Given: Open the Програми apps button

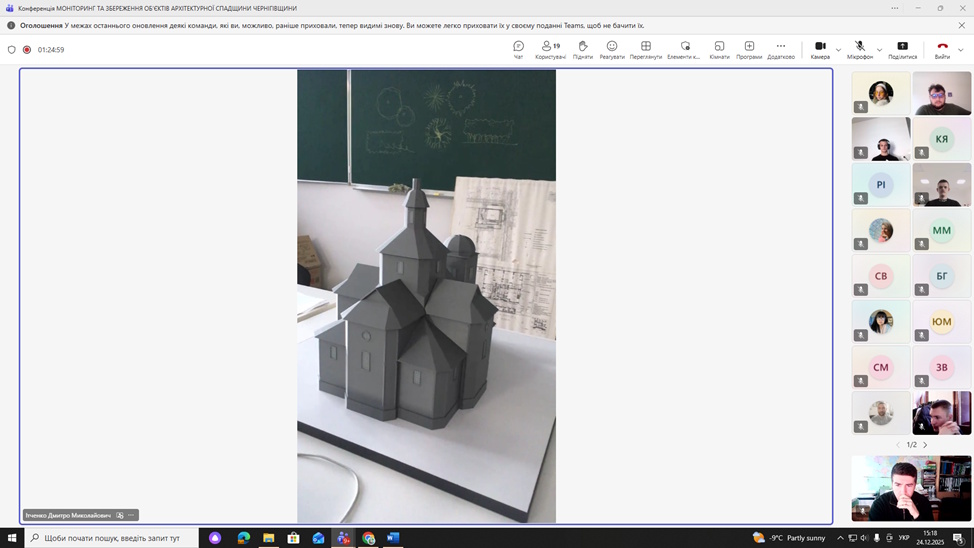Looking at the screenshot, I should pyautogui.click(x=749, y=49).
